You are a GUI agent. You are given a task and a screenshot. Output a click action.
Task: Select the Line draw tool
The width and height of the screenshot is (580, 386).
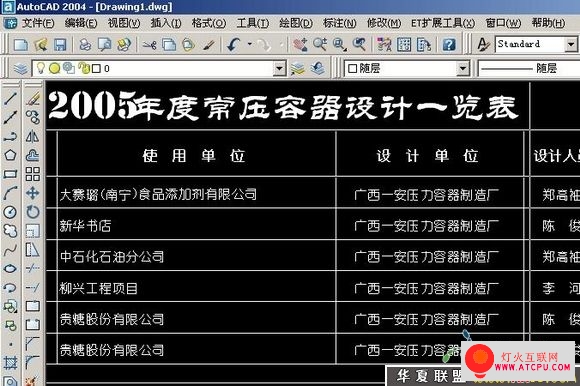[x=10, y=98]
